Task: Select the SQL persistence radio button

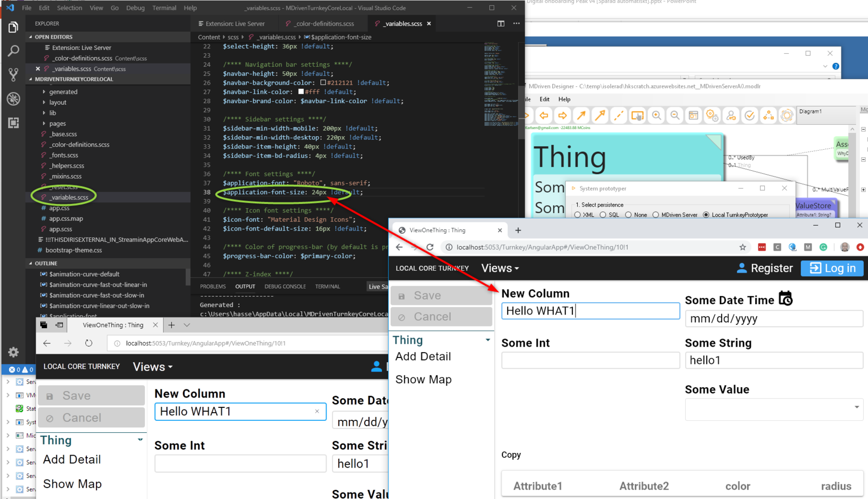Action: [603, 215]
